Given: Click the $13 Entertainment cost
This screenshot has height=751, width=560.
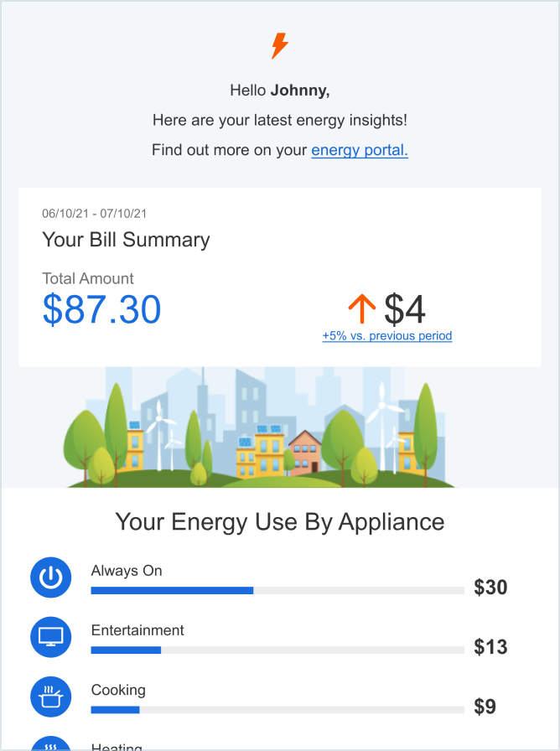Looking at the screenshot, I should pos(490,647).
